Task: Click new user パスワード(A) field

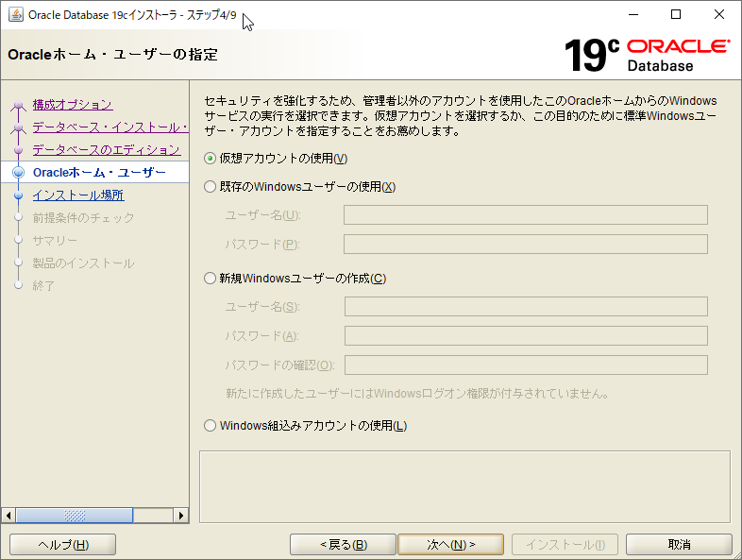Action: (526, 335)
